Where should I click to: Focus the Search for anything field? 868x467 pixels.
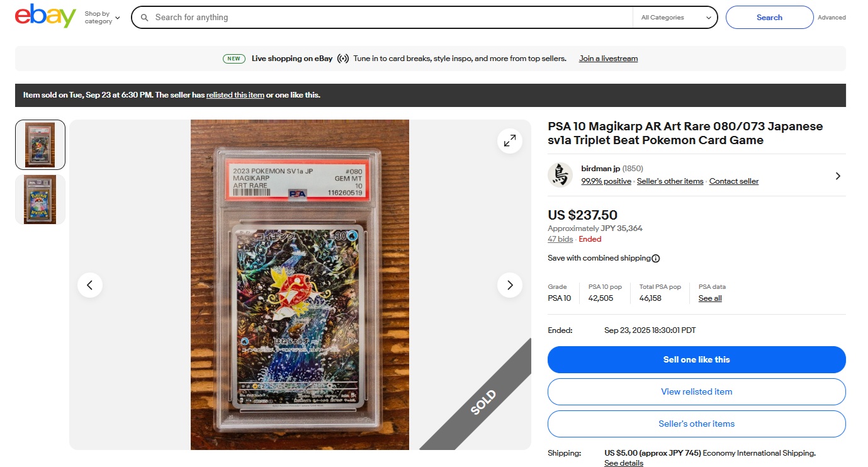tap(390, 18)
